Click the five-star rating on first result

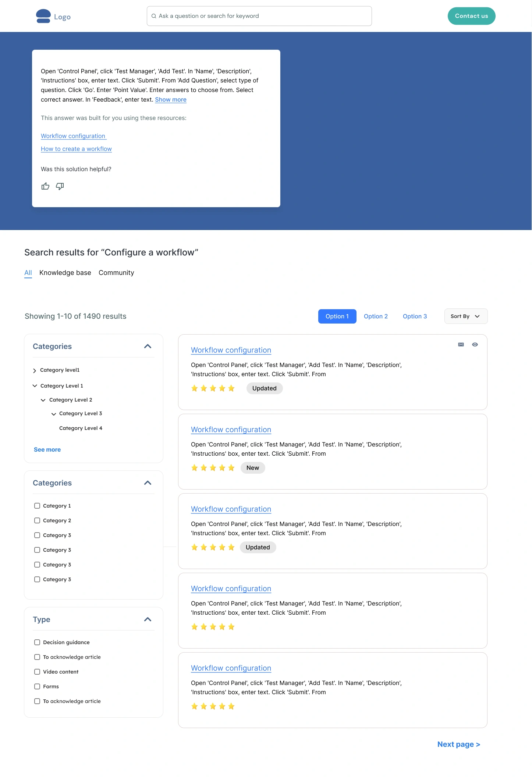point(213,388)
